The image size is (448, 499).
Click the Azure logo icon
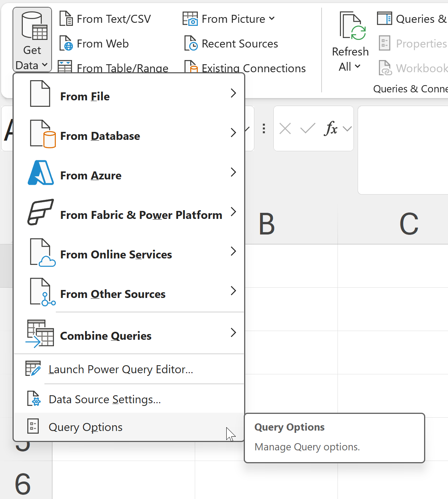coord(41,173)
